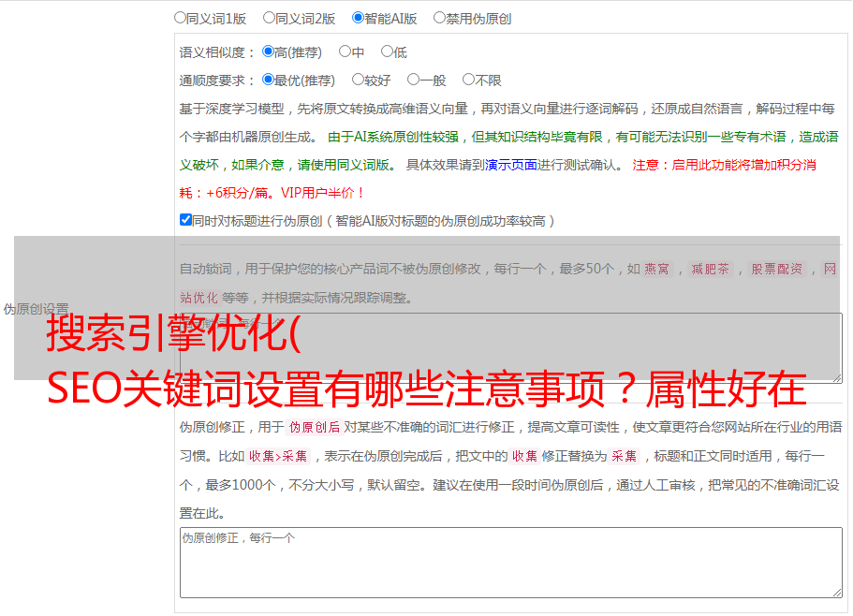This screenshot has width=853, height=616.
Task: Click the red 注意 warning text
Action: pyautogui.click(x=497, y=179)
